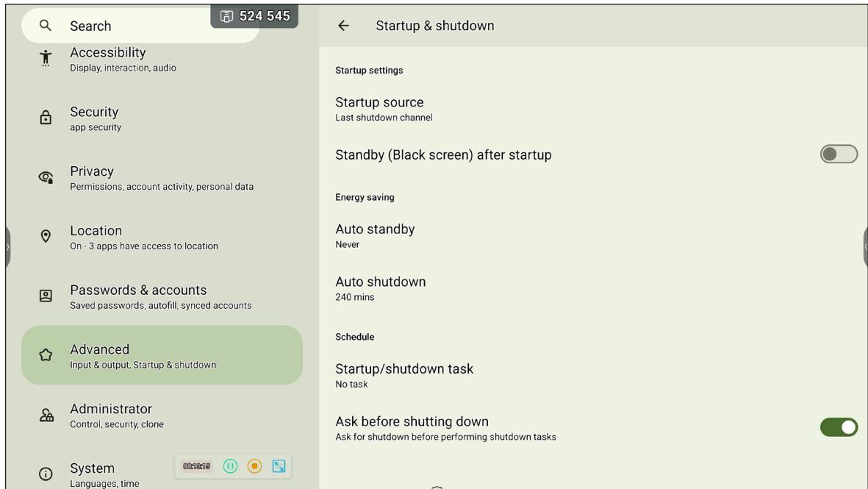Pause the screen recording
This screenshot has width=868, height=489.
click(230, 466)
